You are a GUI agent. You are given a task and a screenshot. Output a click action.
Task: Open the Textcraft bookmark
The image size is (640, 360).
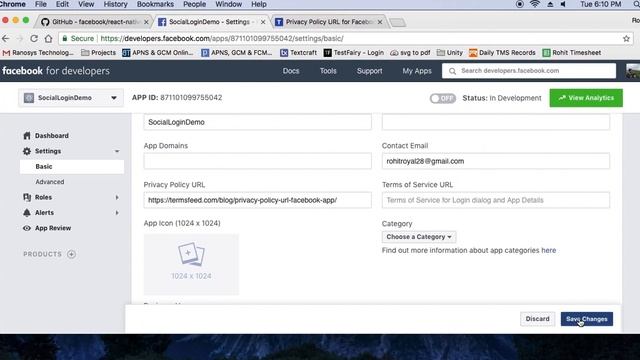[298, 53]
